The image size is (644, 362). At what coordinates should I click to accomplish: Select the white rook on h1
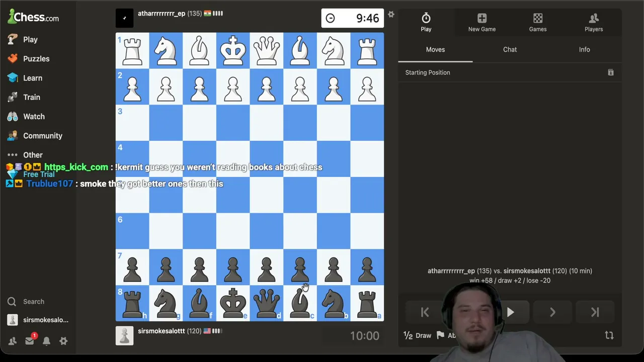(x=132, y=51)
